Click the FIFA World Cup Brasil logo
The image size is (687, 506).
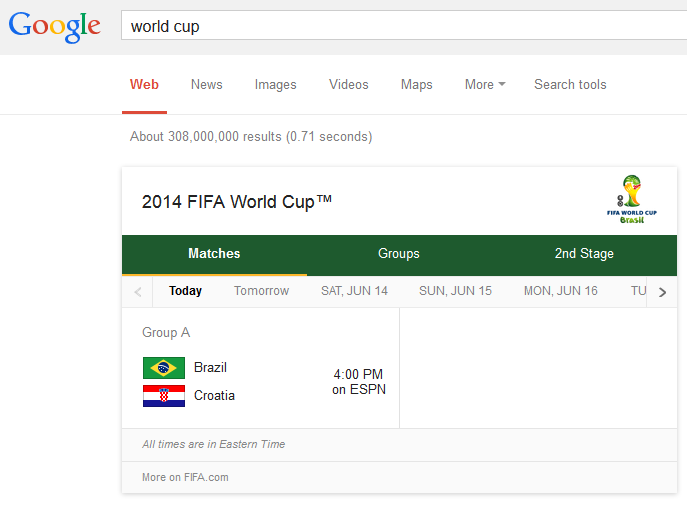(x=632, y=199)
